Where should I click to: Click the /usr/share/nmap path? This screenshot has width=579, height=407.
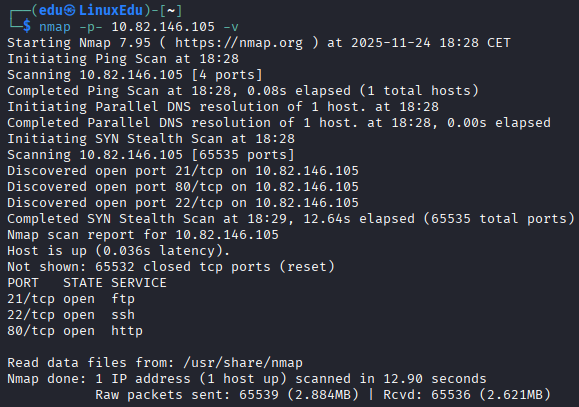point(243,363)
